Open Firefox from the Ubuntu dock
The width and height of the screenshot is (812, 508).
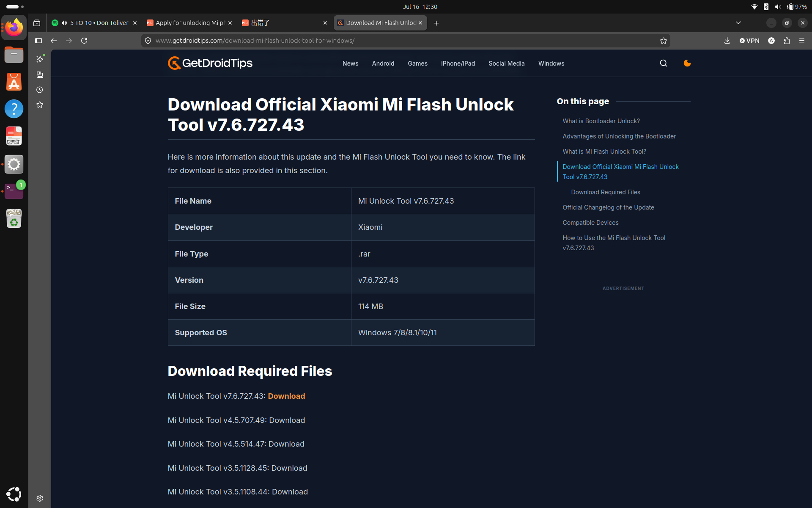tap(14, 28)
